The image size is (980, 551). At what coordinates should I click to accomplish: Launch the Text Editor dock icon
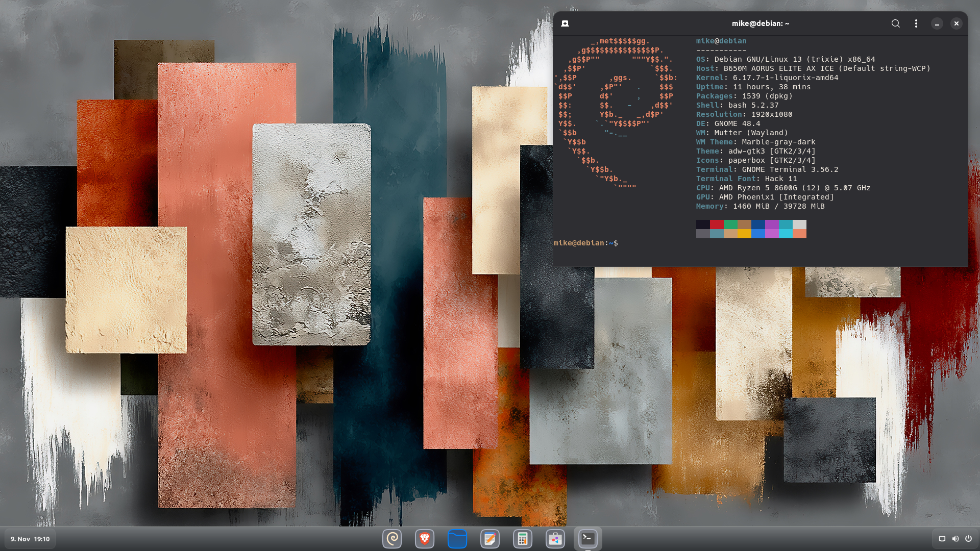tap(490, 539)
